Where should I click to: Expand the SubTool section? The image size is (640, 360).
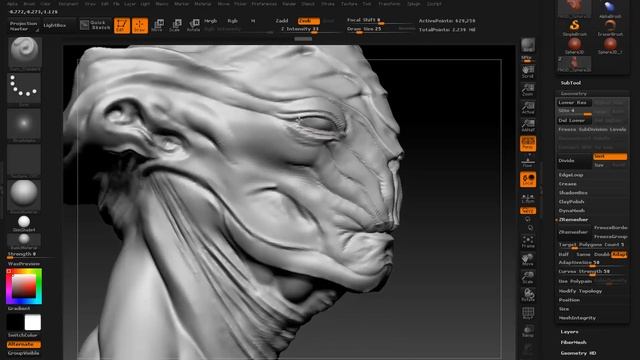point(571,83)
